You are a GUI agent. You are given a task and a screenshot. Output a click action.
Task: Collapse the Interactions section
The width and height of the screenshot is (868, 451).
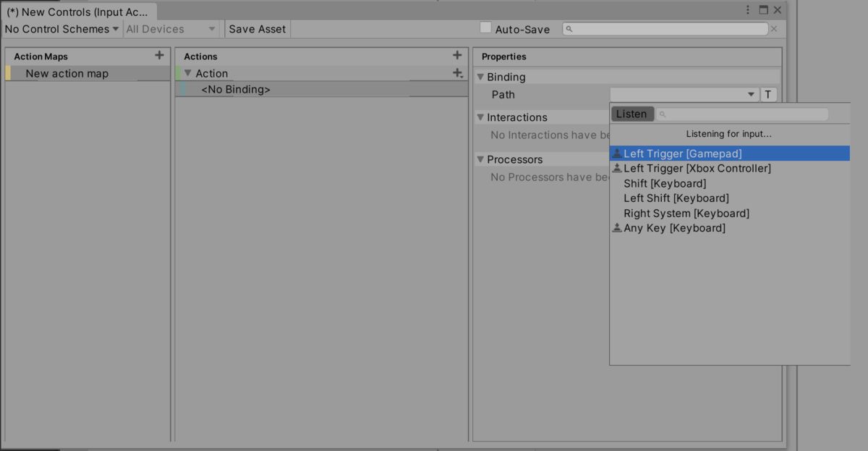tap(480, 117)
